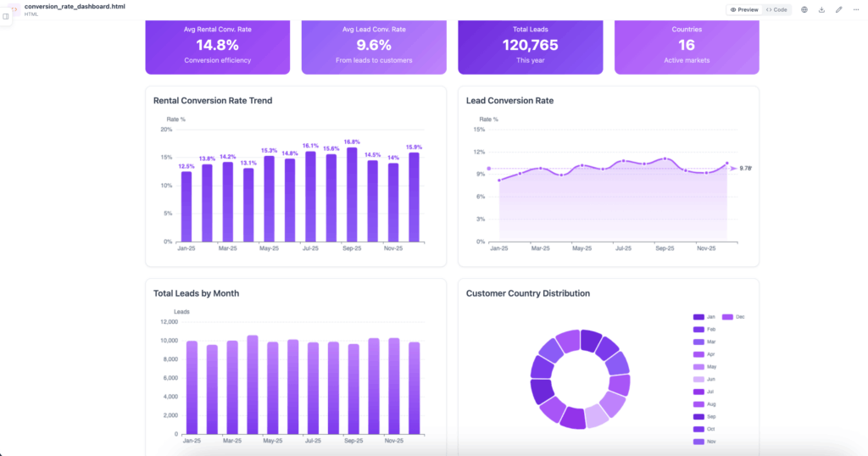Click the 16.8% bar value label

[352, 142]
